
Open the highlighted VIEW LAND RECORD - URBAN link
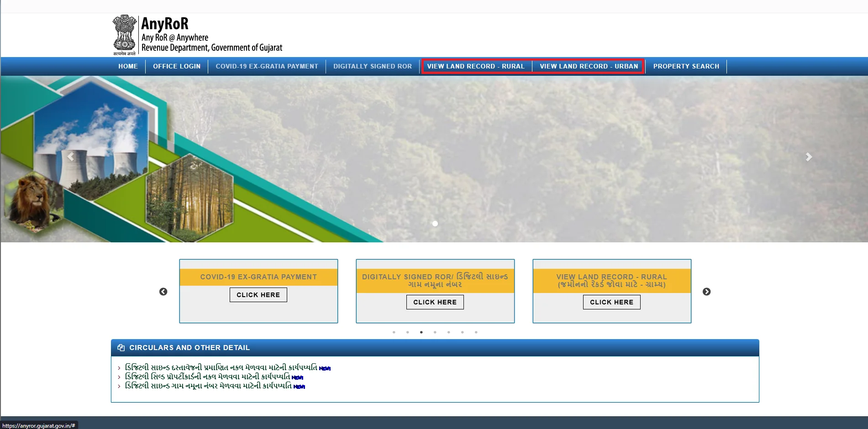(x=589, y=66)
